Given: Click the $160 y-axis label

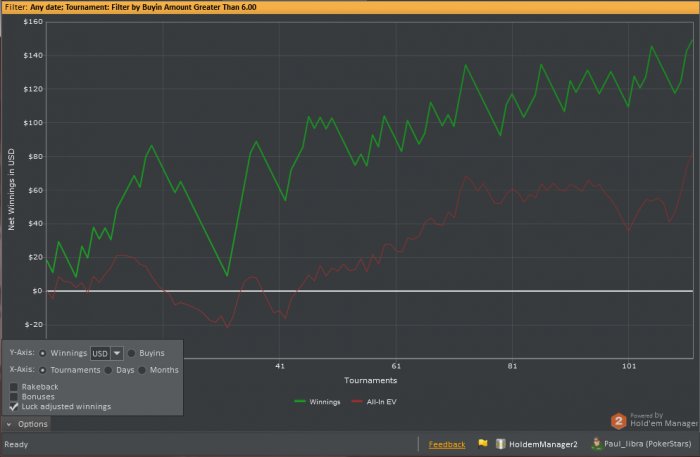Looking at the screenshot, I should point(33,21).
